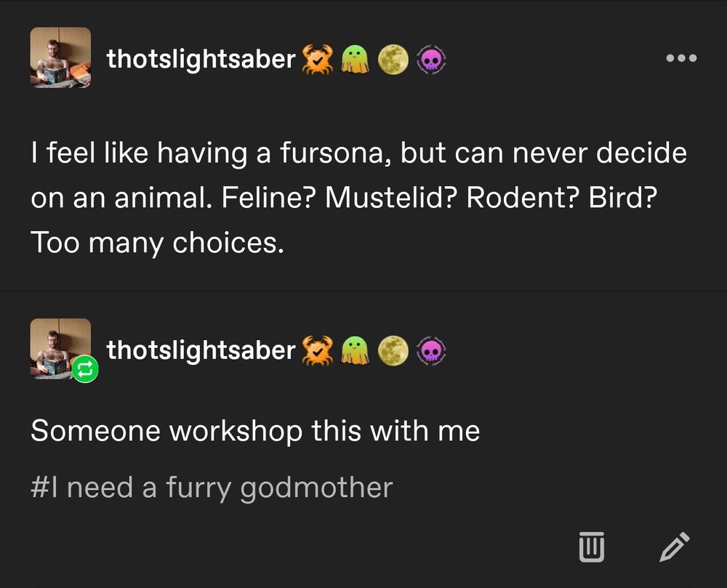The image size is (727, 588).
Task: Click the green ghost badge on the original post
Action: point(354,60)
